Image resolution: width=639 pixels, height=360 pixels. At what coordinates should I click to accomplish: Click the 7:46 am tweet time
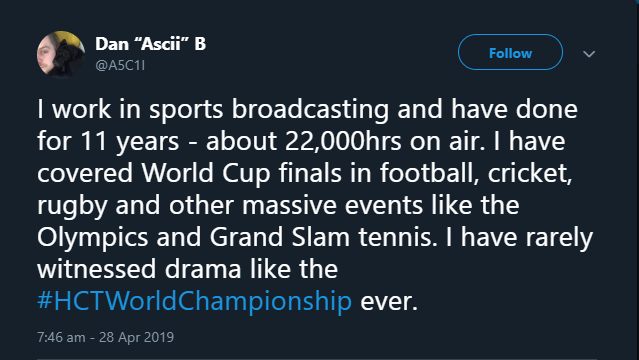click(x=61, y=337)
